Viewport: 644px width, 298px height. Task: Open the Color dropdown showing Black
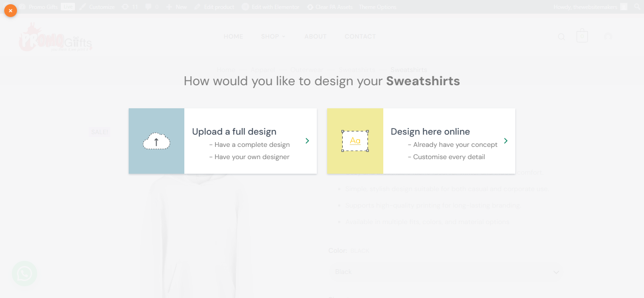446,272
